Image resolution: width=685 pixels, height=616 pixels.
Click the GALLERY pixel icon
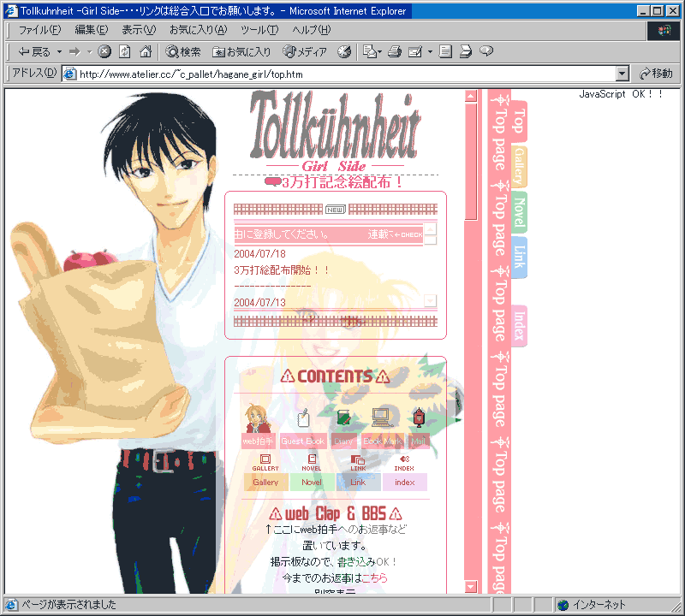pyautogui.click(x=265, y=462)
